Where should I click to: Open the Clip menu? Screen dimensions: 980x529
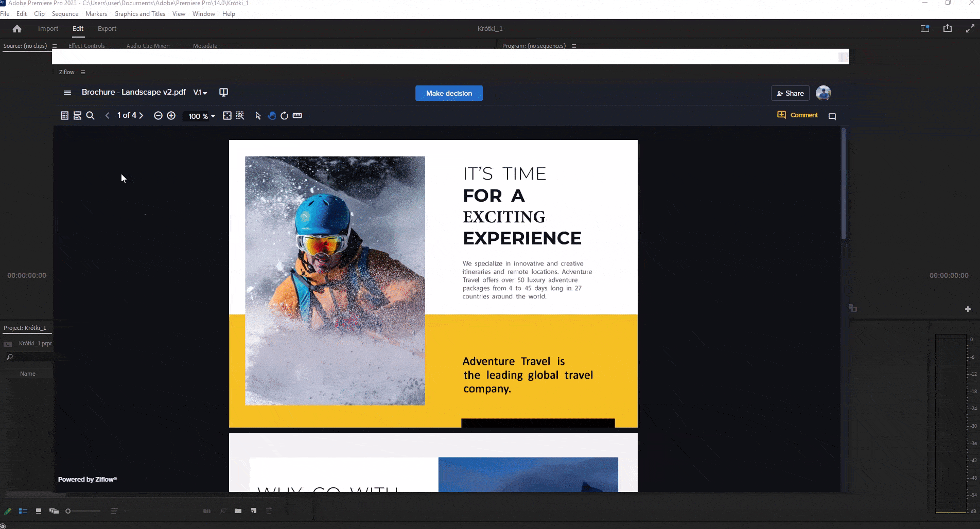click(x=39, y=14)
